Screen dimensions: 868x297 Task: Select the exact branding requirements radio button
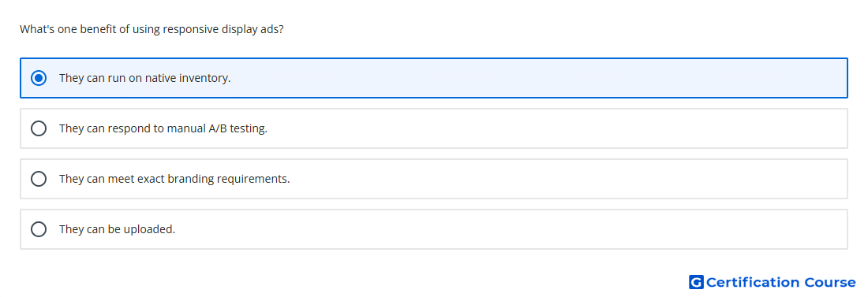39,179
